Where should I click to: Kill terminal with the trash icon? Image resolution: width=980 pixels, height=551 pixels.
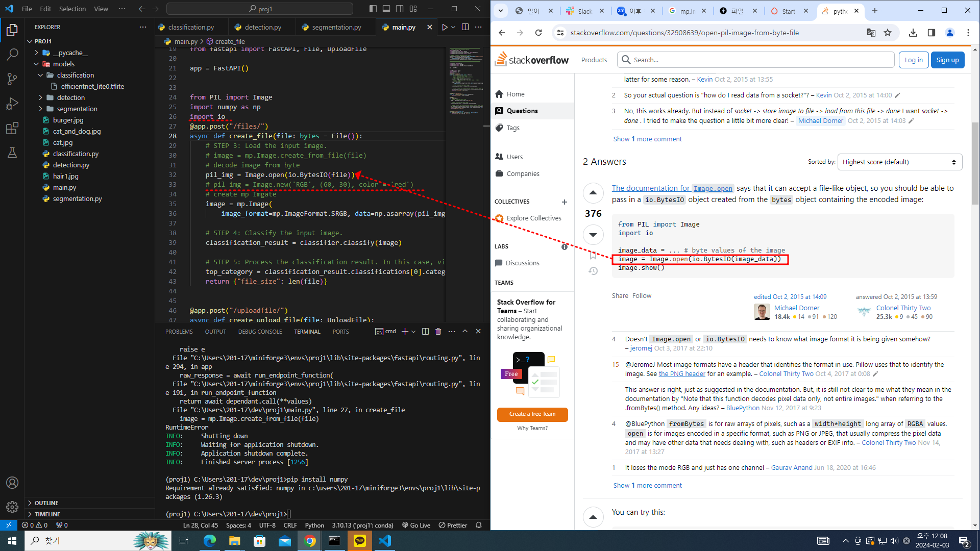coord(438,332)
